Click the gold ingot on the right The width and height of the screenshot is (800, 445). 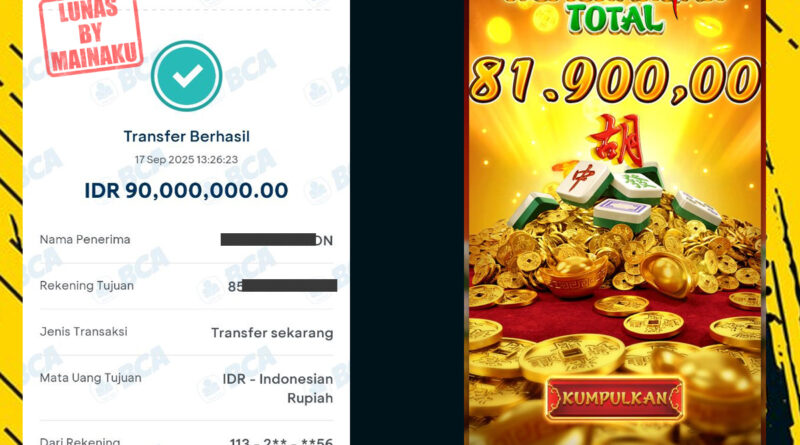pyautogui.click(x=669, y=273)
